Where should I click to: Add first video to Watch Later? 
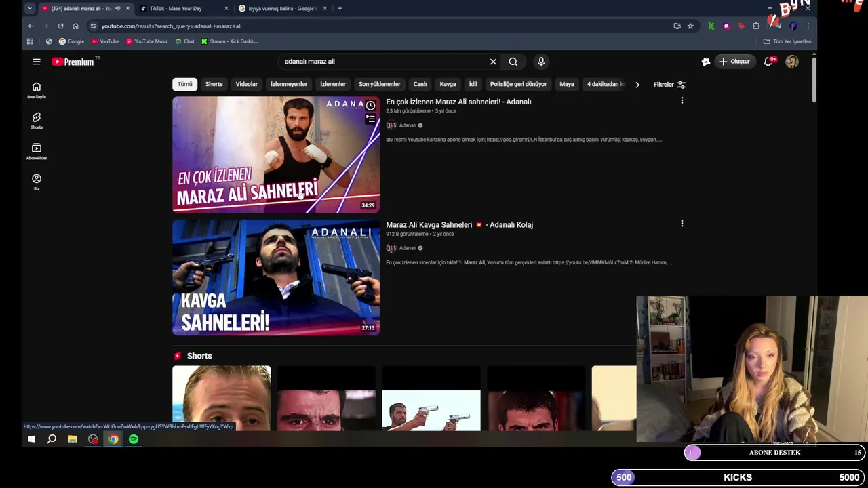coord(371,106)
